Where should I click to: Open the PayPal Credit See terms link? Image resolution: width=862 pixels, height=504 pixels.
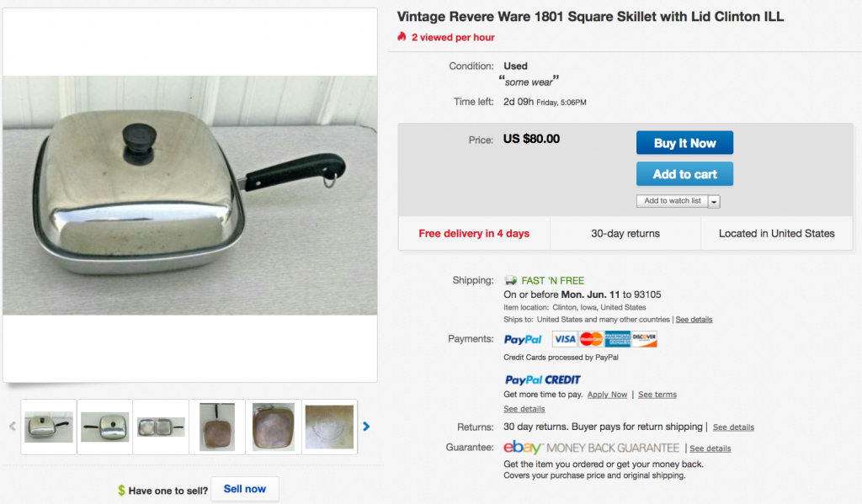click(657, 395)
